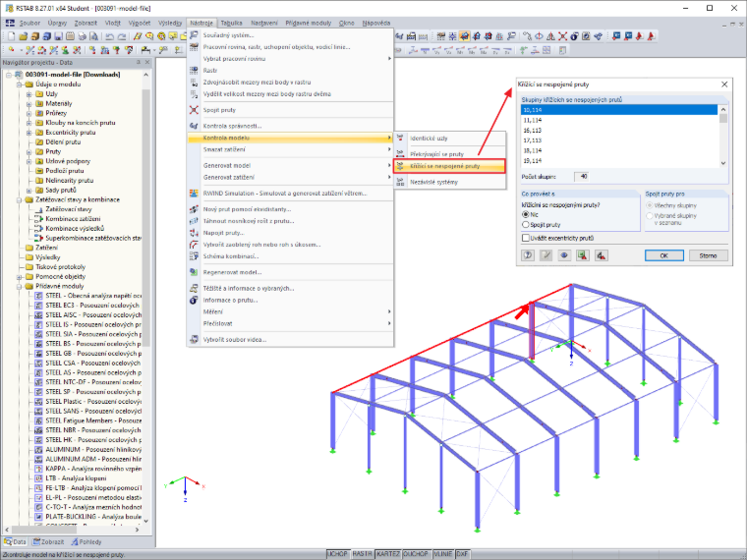Open the Soubor menu

pos(29,23)
